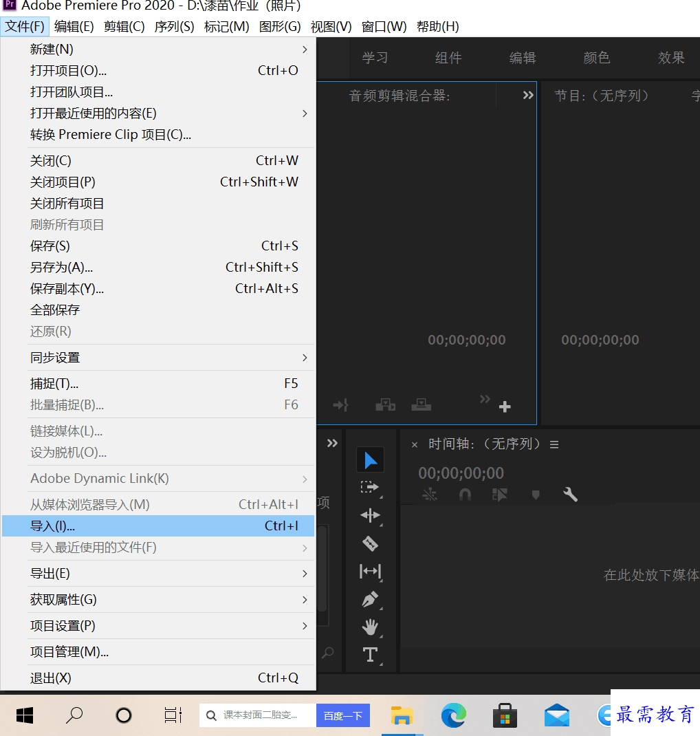Choose 关闭所有项目 menu item

click(158, 203)
